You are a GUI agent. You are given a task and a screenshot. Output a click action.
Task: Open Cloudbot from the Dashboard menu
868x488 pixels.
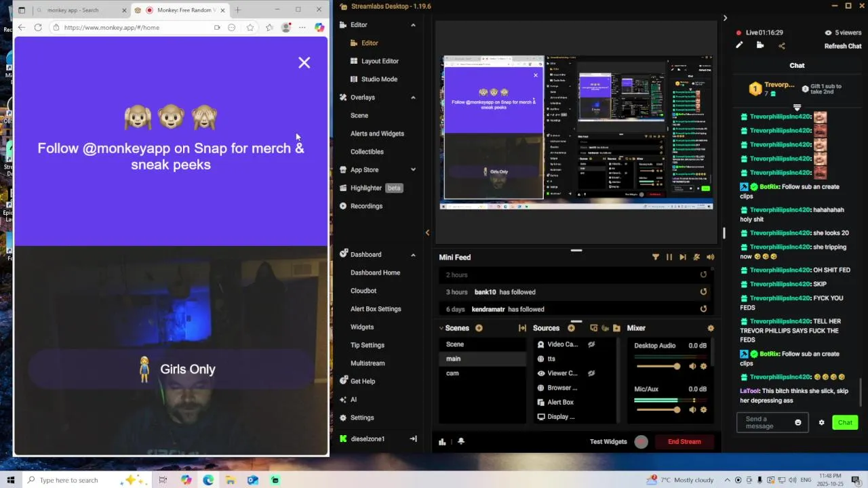tap(363, 291)
